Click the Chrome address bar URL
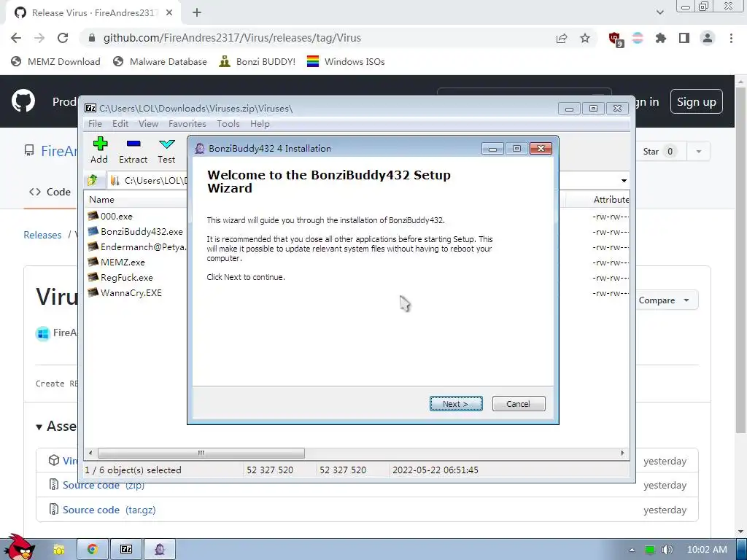Image resolution: width=747 pixels, height=560 pixels. (232, 38)
